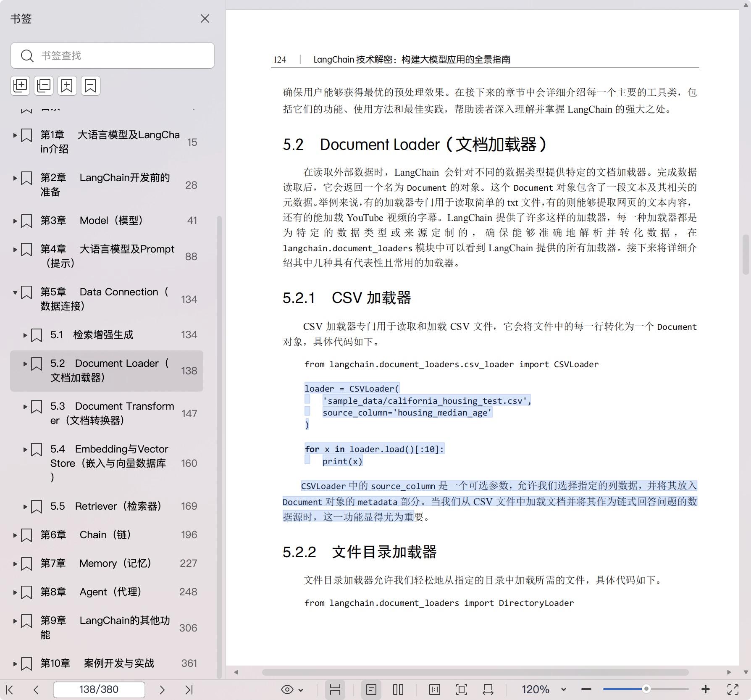Viewport: 751px width, 700px height.
Task: Click the zoom slider handle
Action: (646, 689)
